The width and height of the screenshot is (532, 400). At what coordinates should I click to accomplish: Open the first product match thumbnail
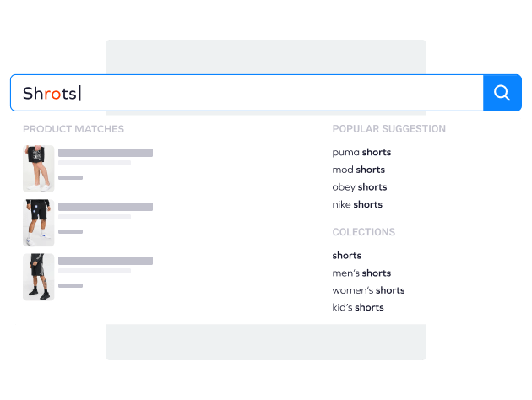(38, 169)
